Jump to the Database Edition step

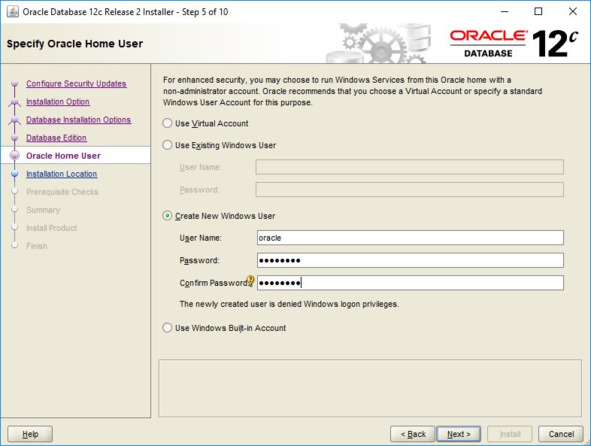(x=56, y=138)
